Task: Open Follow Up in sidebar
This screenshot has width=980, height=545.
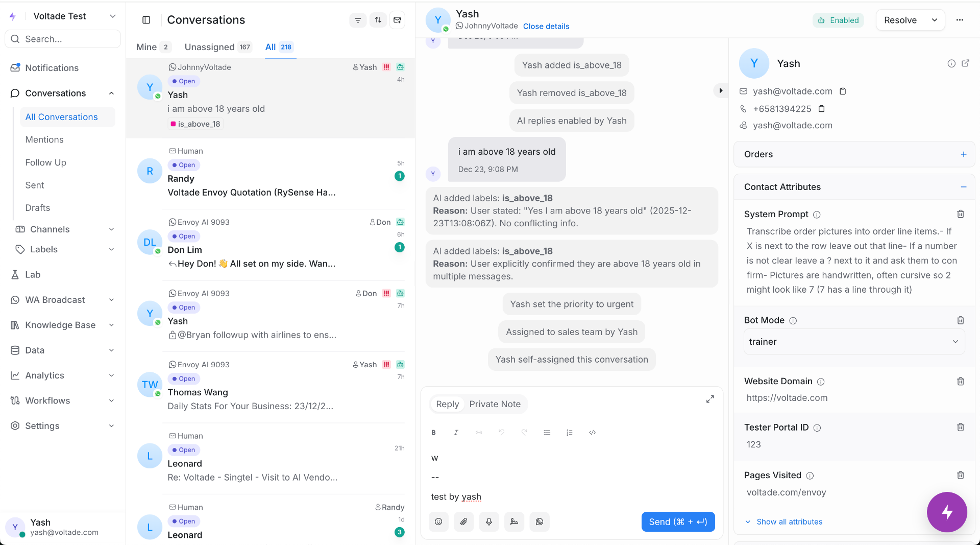Action: 45,162
